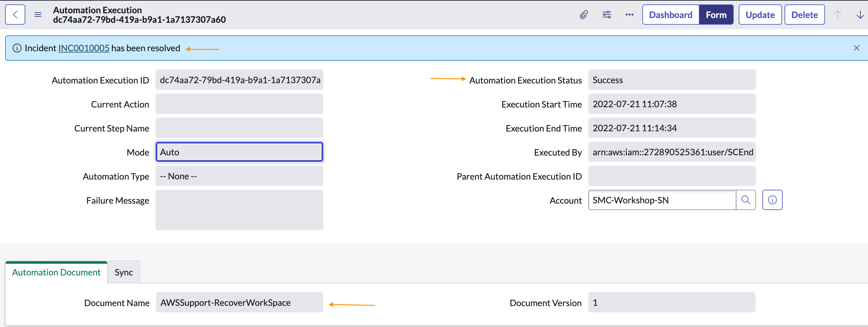Click the up arrow record navigation icon
The image size is (868, 327).
click(x=838, y=15)
